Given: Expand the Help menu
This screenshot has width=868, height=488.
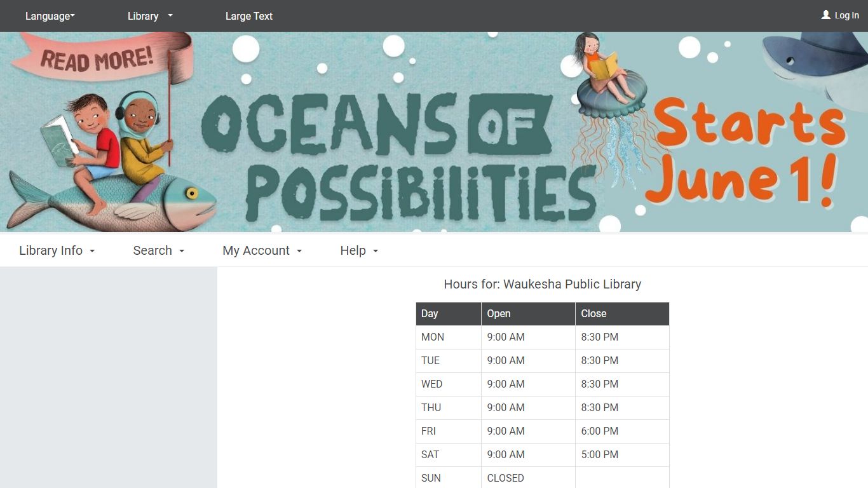Looking at the screenshot, I should pyautogui.click(x=359, y=250).
